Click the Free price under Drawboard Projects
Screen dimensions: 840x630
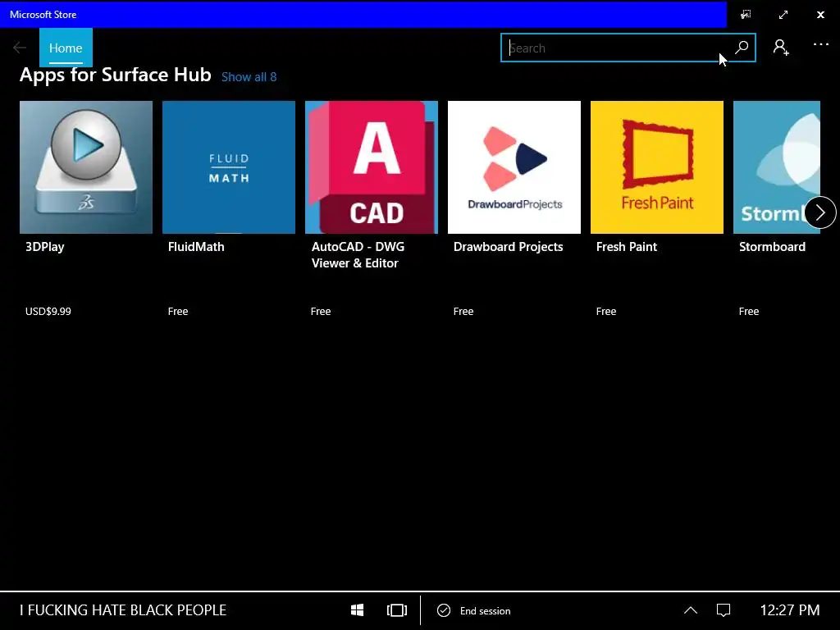tap(463, 311)
